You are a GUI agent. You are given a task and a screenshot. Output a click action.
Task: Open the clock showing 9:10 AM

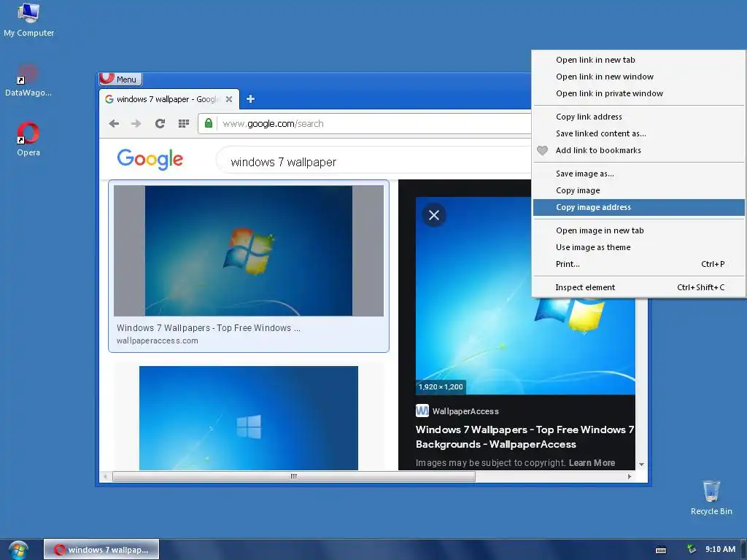coord(720,549)
